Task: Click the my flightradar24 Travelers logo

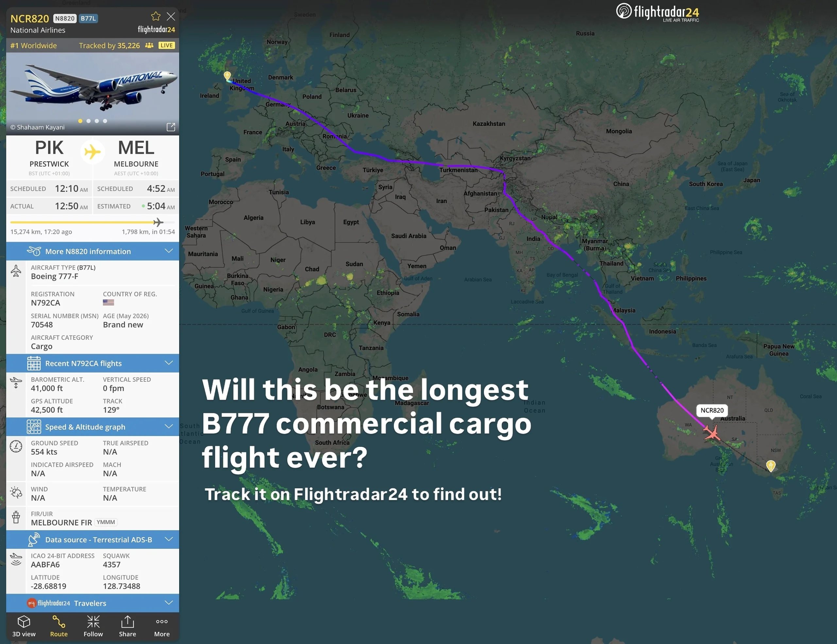Action: tap(48, 603)
